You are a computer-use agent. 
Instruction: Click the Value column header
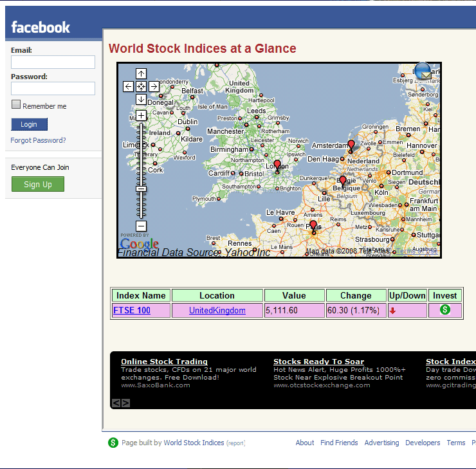[x=294, y=295]
